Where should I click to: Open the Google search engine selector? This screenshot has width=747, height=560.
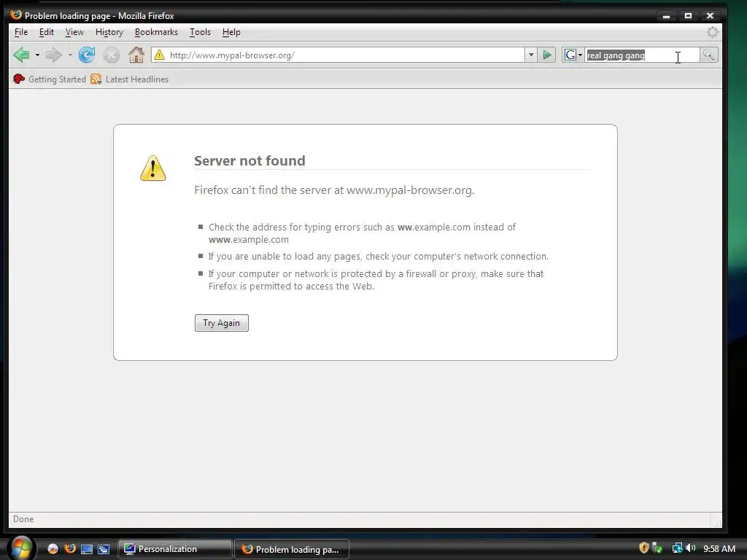573,55
